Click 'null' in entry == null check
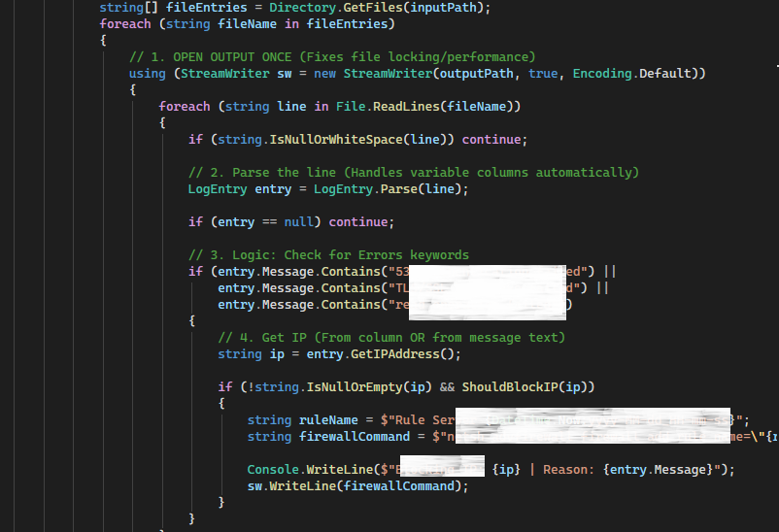 point(298,222)
